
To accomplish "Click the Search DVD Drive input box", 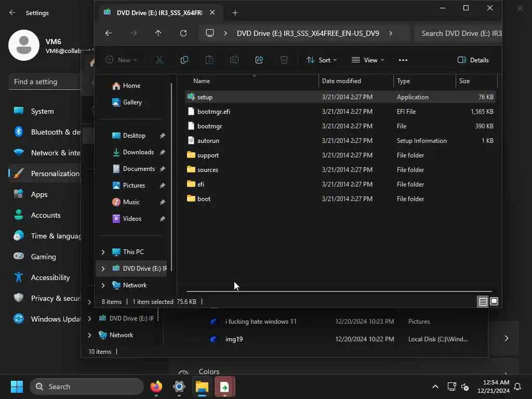I will 458,33.
